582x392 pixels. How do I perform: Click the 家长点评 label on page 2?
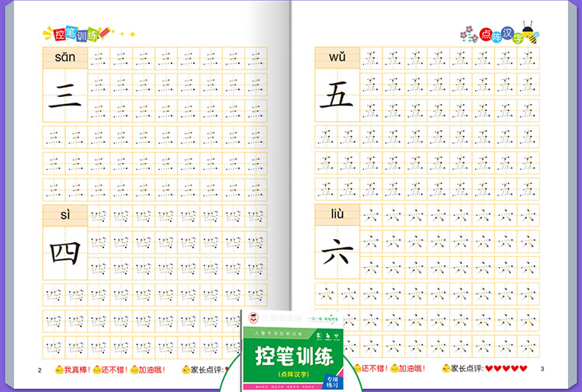tap(206, 369)
